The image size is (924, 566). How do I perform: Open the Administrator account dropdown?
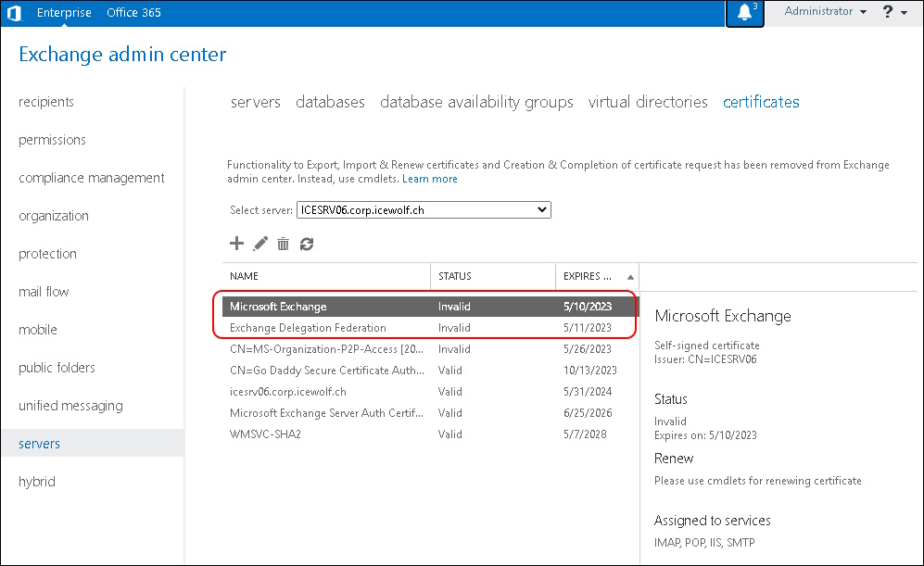[x=825, y=12]
